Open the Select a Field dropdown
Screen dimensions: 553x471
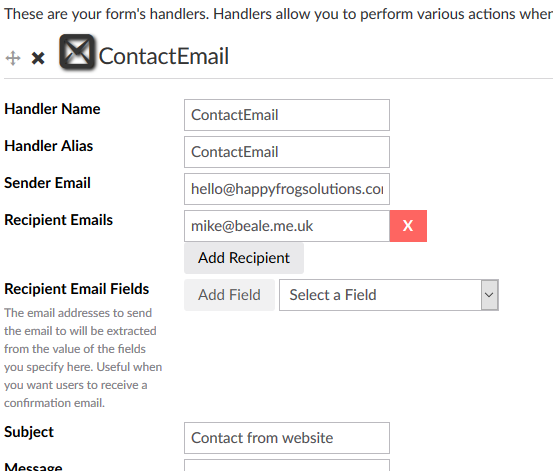389,295
